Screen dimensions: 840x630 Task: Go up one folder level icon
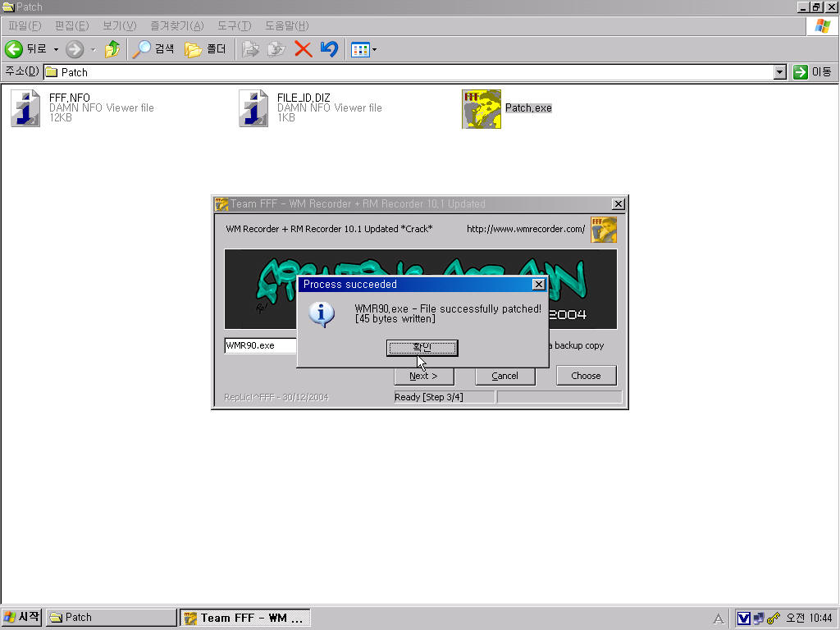[112, 49]
